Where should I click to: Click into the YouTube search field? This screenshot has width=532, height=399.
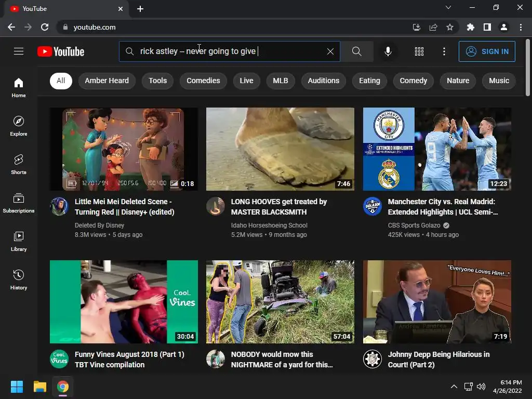tap(231, 51)
